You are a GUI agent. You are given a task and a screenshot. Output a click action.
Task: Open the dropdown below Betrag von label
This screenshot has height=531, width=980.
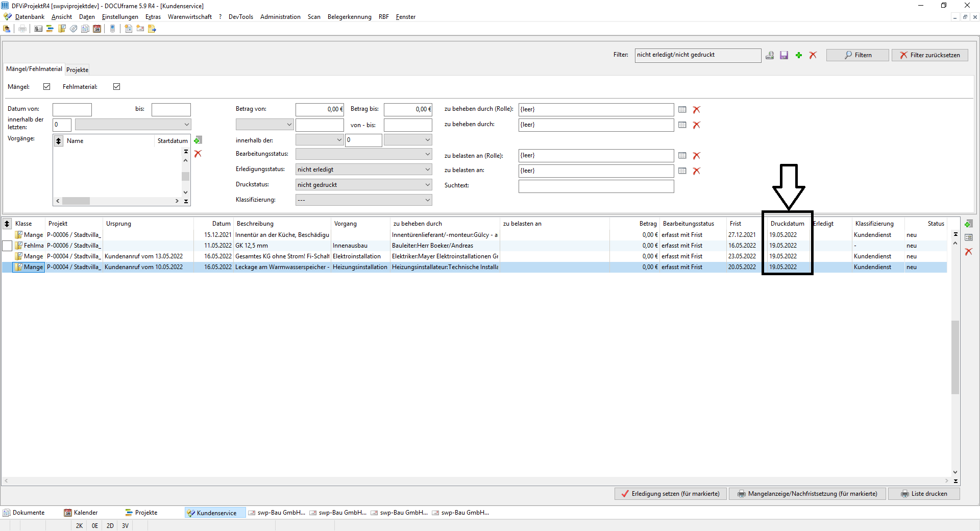pyautogui.click(x=264, y=125)
